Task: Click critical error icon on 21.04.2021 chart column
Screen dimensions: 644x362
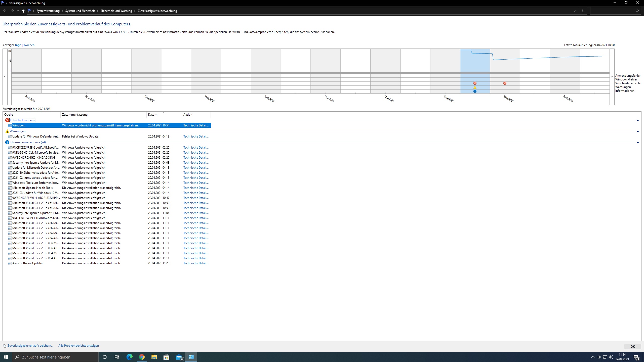Action: 505,83
